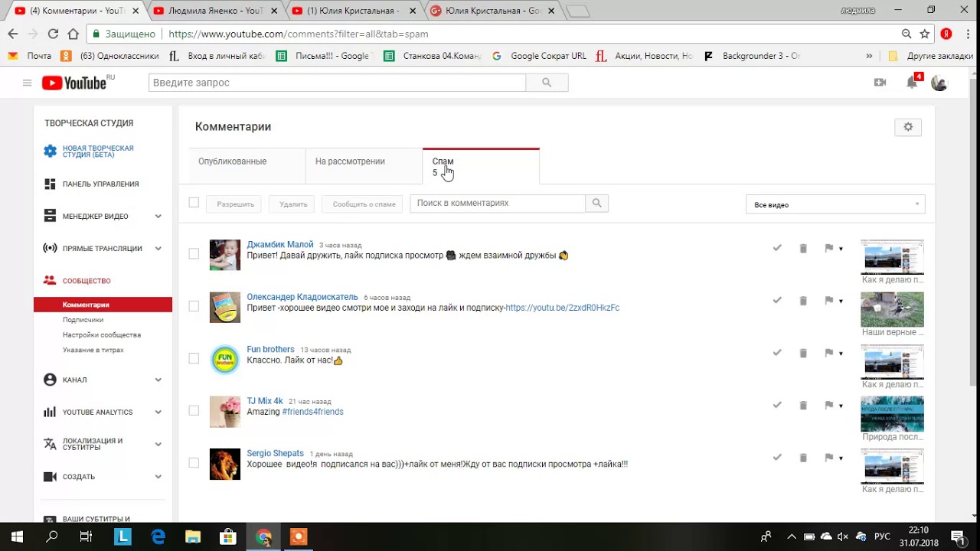The width and height of the screenshot is (980, 551).
Task: Switch to the Опубликованные tab
Action: pyautogui.click(x=233, y=161)
